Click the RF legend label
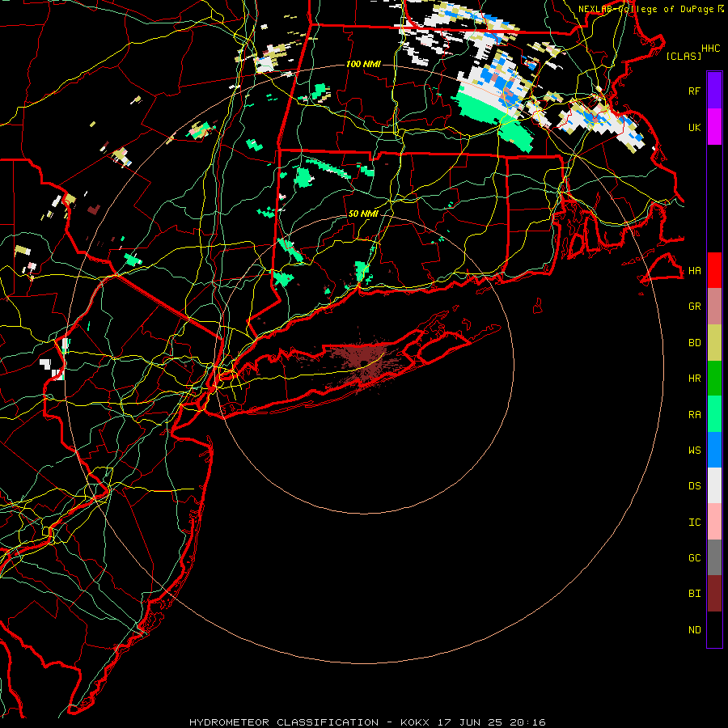Viewport: 728px width, 728px height. coord(694,91)
